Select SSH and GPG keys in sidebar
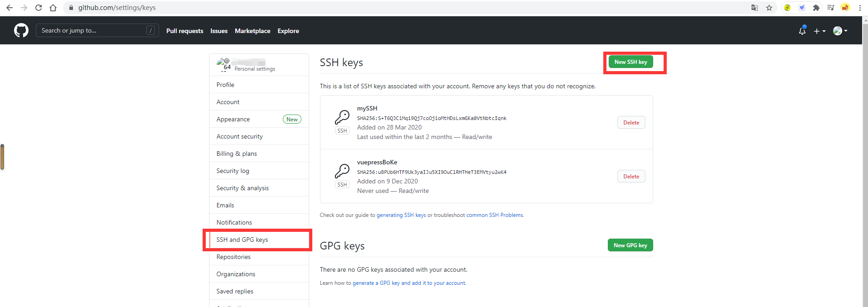The image size is (868, 307). click(259, 240)
